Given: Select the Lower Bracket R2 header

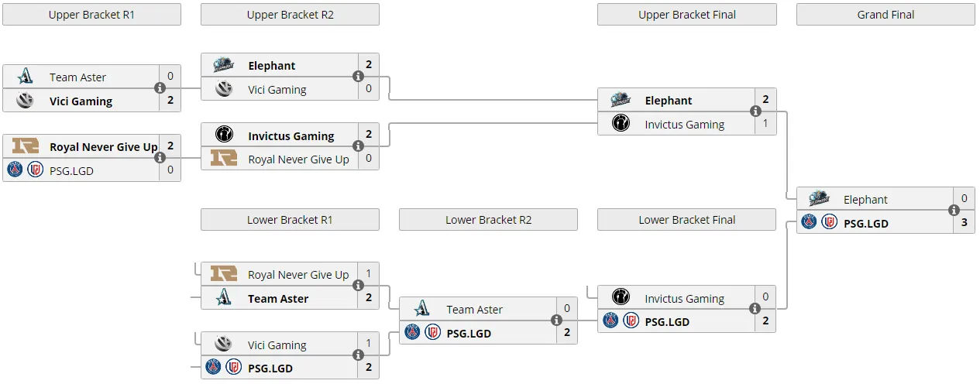Looking at the screenshot, I should tap(488, 220).
